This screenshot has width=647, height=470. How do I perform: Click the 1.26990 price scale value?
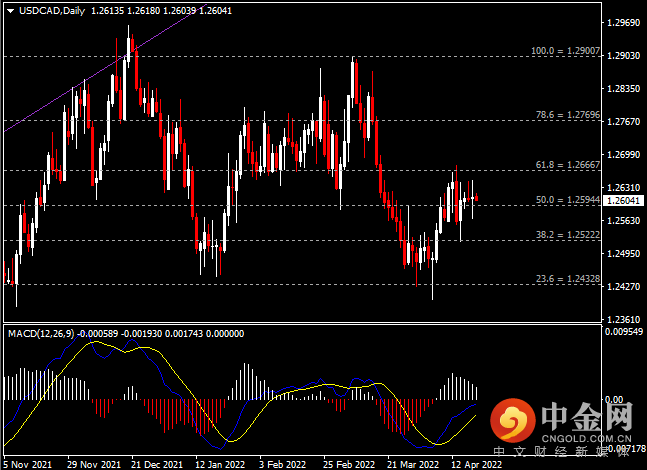(623, 155)
